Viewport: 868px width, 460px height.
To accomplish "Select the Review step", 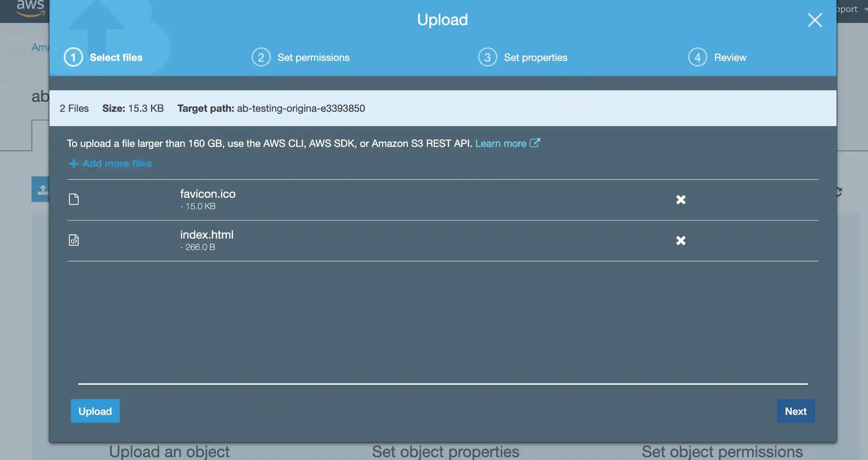I will point(730,57).
